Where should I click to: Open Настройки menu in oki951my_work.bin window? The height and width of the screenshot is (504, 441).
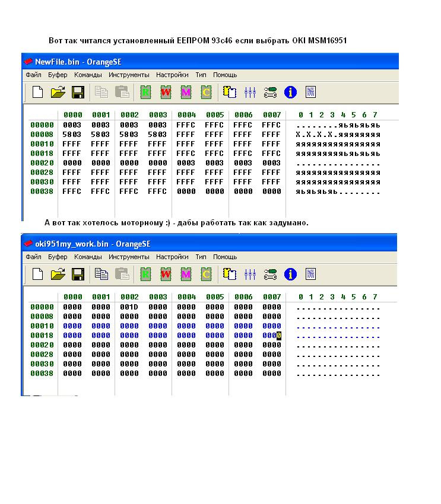pos(172,257)
